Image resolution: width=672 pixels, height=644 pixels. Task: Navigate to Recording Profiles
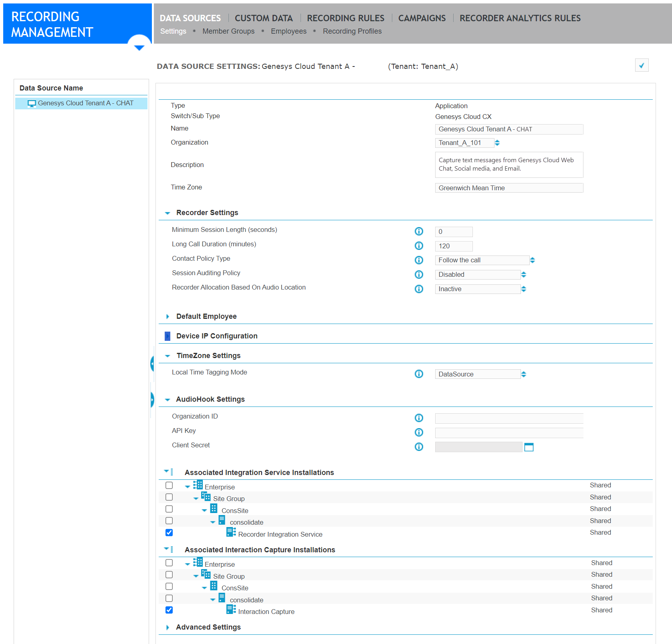point(352,31)
